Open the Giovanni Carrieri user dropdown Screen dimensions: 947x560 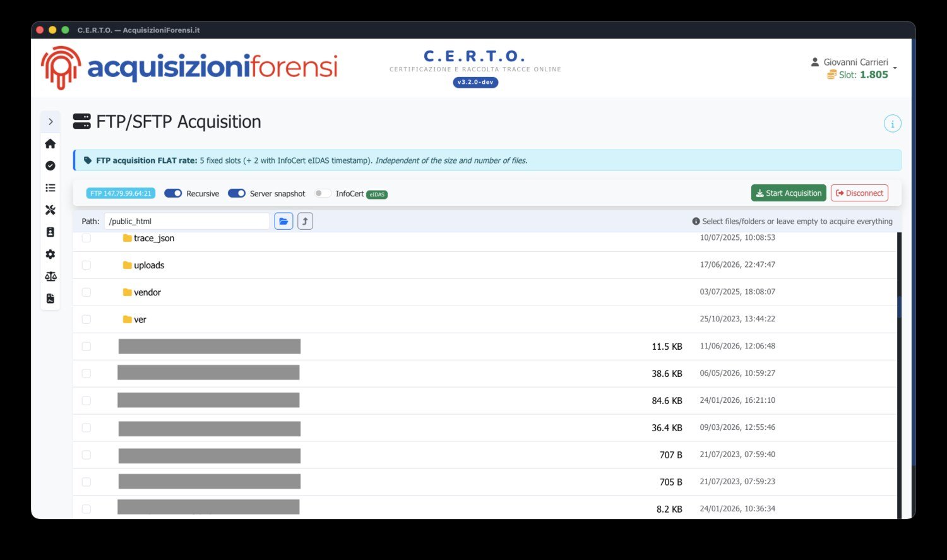tap(854, 68)
